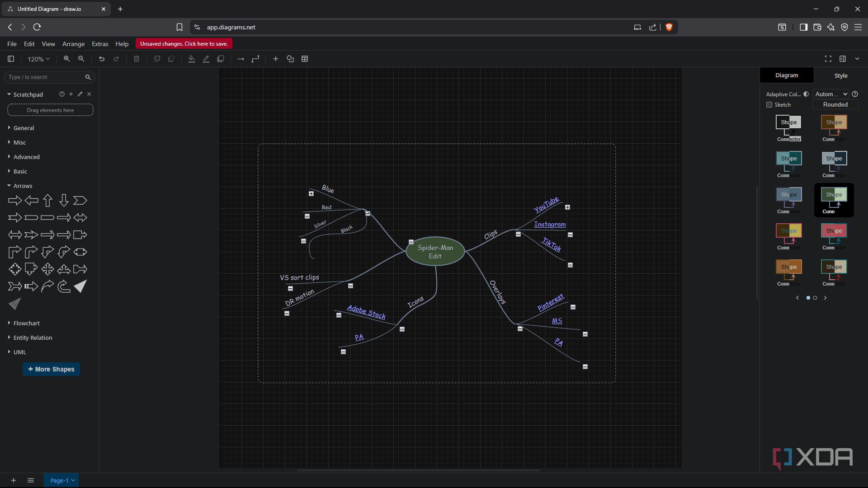Collapse the Arrows shapes section

point(23,186)
